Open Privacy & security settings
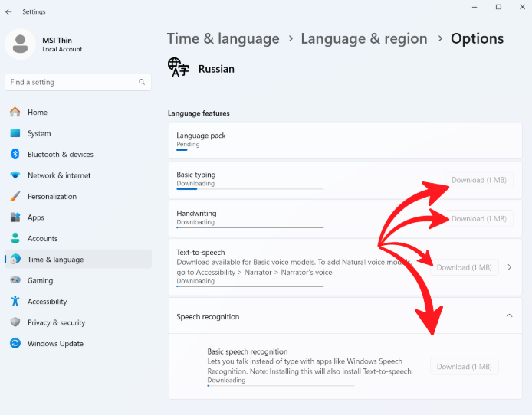The height and width of the screenshot is (415, 532). [56, 323]
